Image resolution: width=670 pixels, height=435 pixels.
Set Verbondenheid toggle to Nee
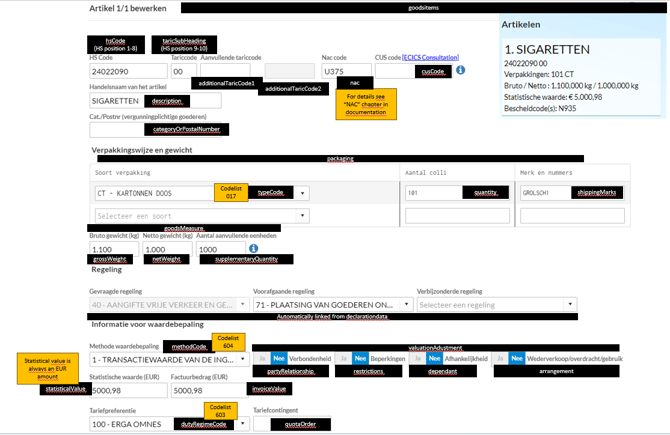coord(279,359)
